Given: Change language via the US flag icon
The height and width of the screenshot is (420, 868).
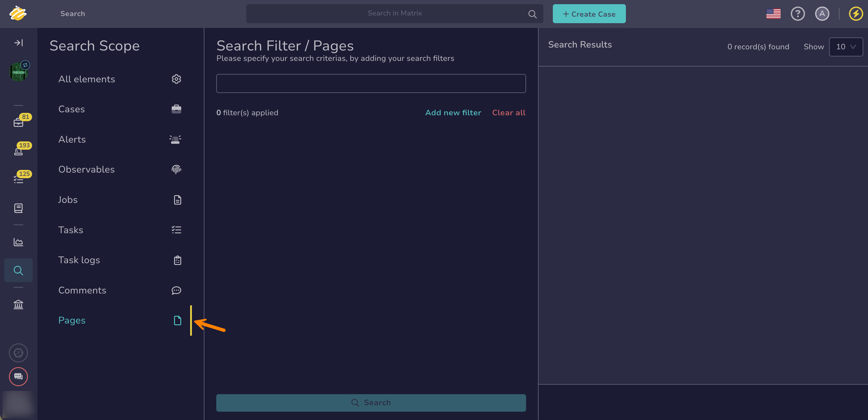Looking at the screenshot, I should (x=773, y=14).
